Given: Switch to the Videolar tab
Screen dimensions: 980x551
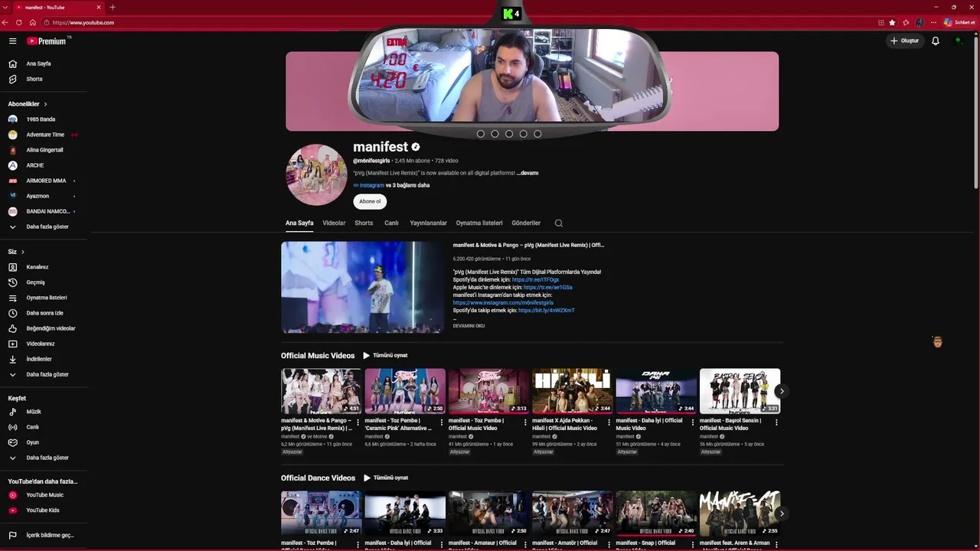Looking at the screenshot, I should [334, 223].
